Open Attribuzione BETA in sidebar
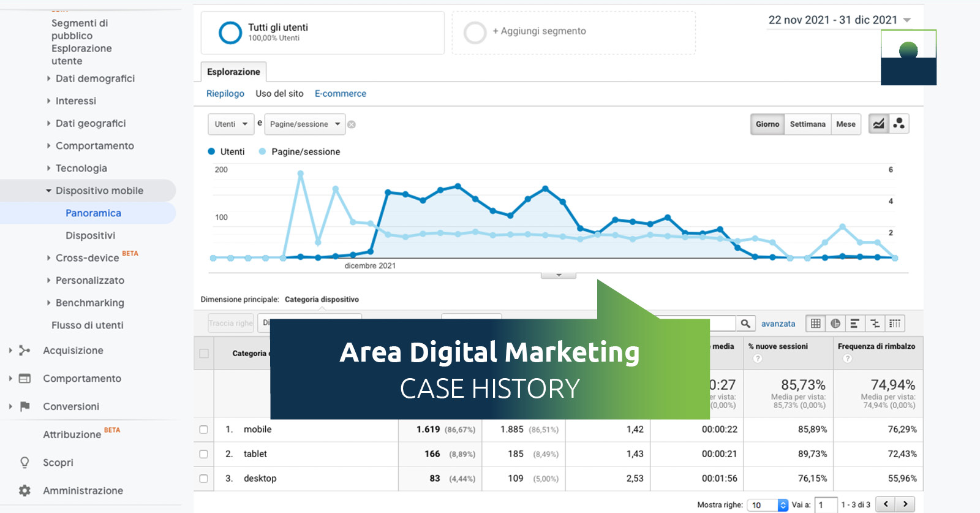 pyautogui.click(x=81, y=433)
